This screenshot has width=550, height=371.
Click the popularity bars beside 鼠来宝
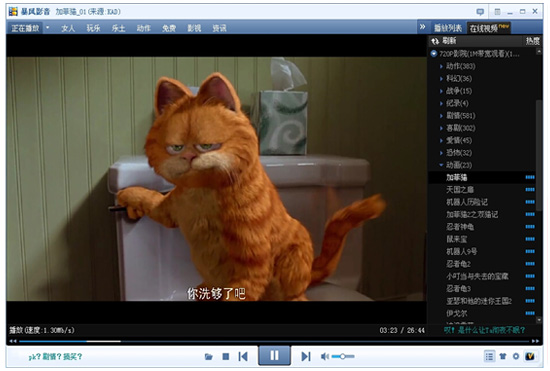(530, 239)
